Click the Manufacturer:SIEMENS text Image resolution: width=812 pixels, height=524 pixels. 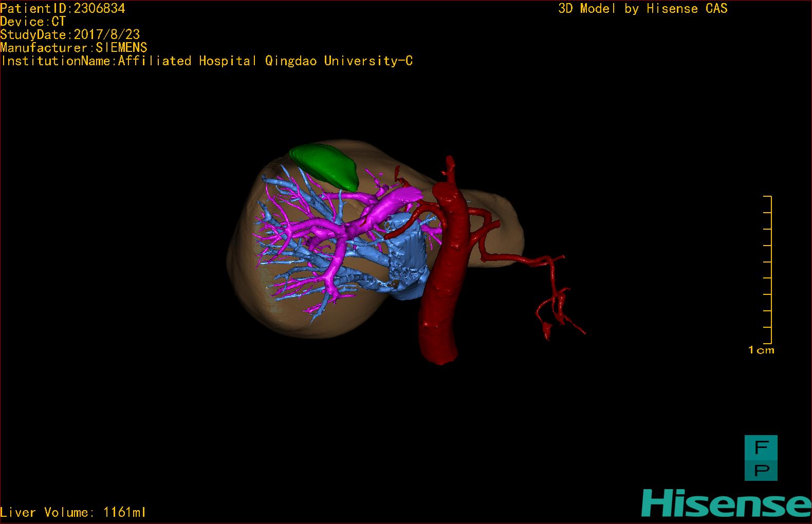point(73,48)
